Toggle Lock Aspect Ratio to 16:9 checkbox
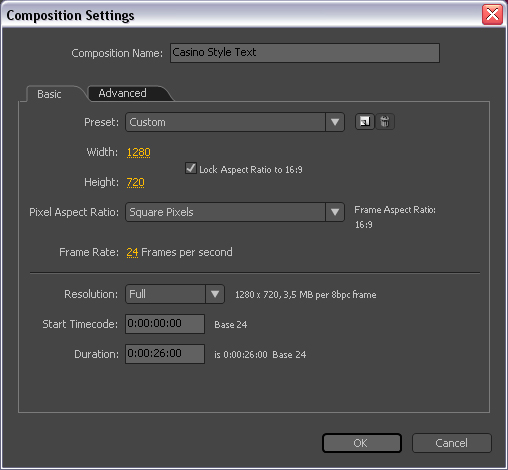 coord(191,168)
